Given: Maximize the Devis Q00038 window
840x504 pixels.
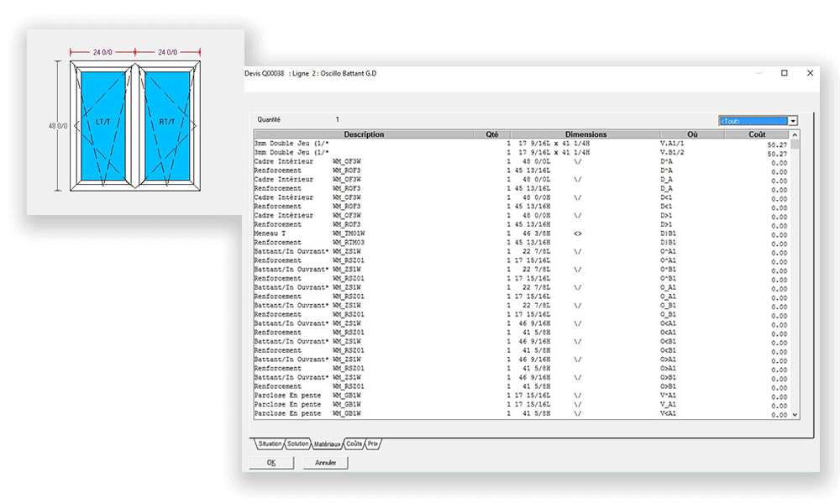Looking at the screenshot, I should (x=785, y=73).
